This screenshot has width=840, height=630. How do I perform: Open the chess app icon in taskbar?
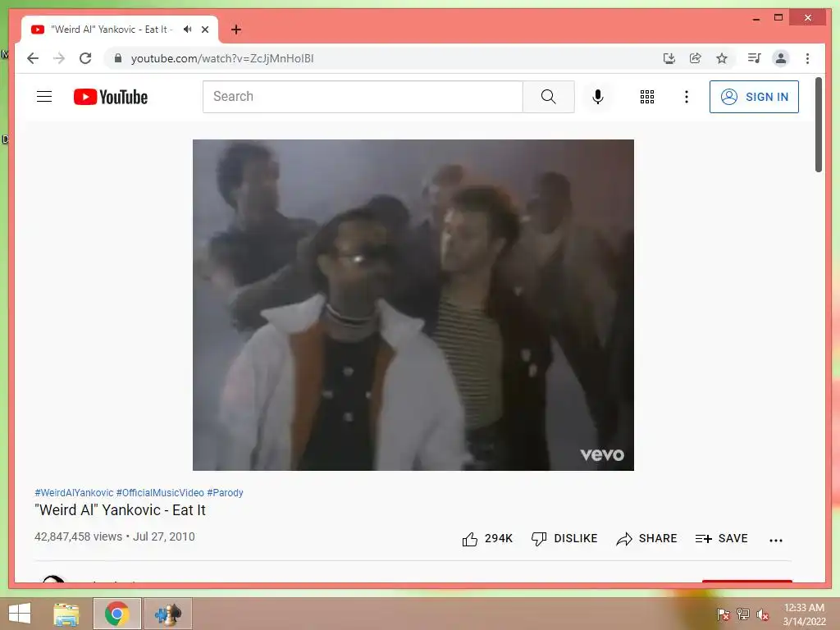[167, 614]
